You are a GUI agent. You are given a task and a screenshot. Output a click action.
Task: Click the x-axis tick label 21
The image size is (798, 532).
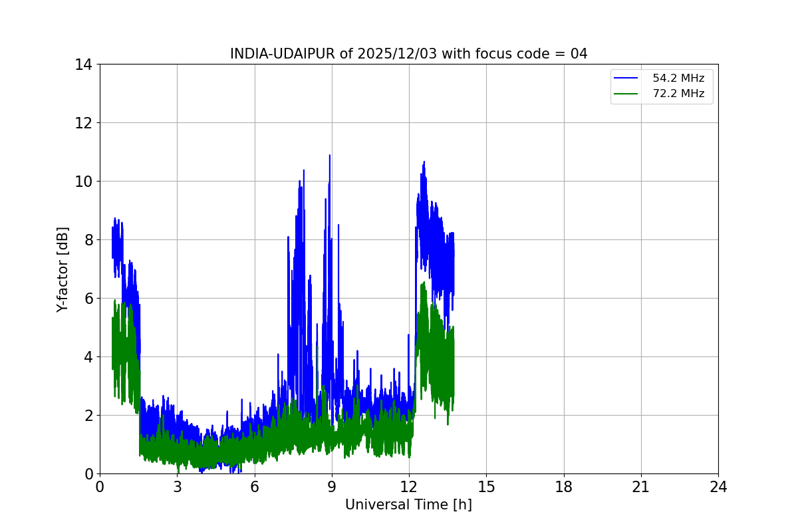pyautogui.click(x=641, y=487)
